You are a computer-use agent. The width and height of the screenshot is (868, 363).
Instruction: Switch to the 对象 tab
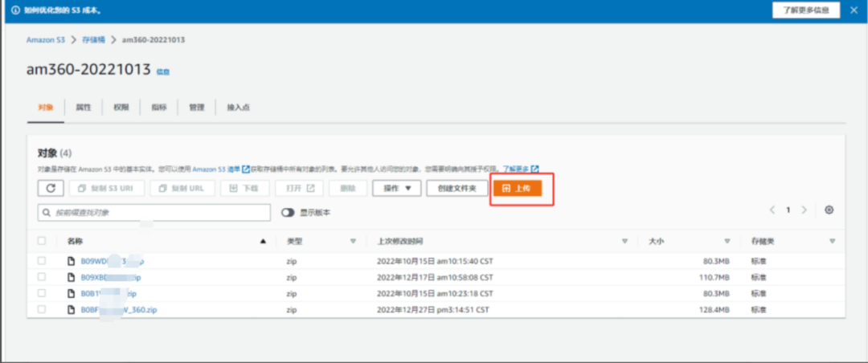46,108
